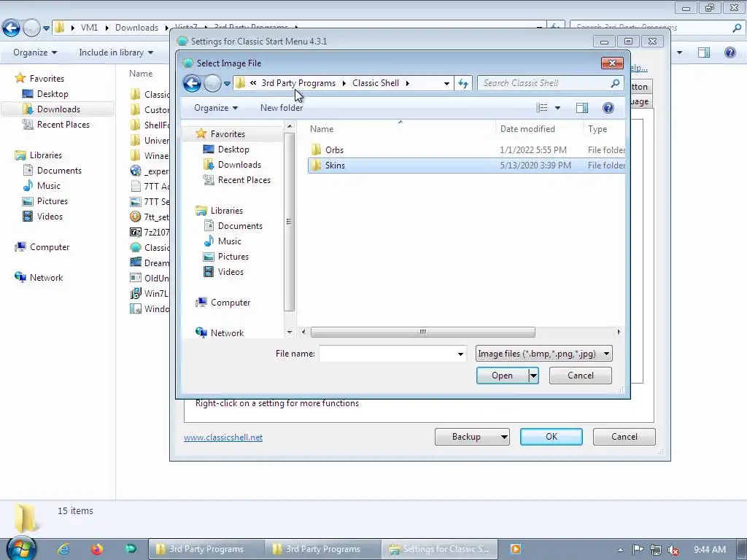
Task: Select the Orbs folder icon
Action: [x=316, y=149]
